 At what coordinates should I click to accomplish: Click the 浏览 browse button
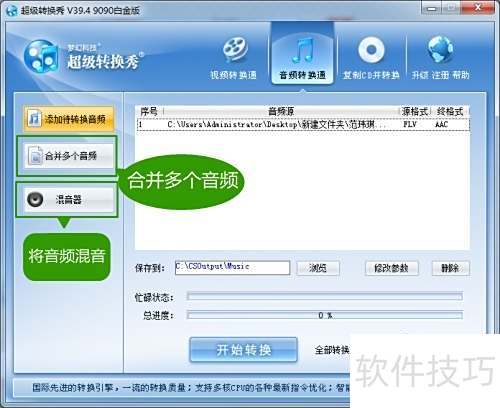(318, 268)
